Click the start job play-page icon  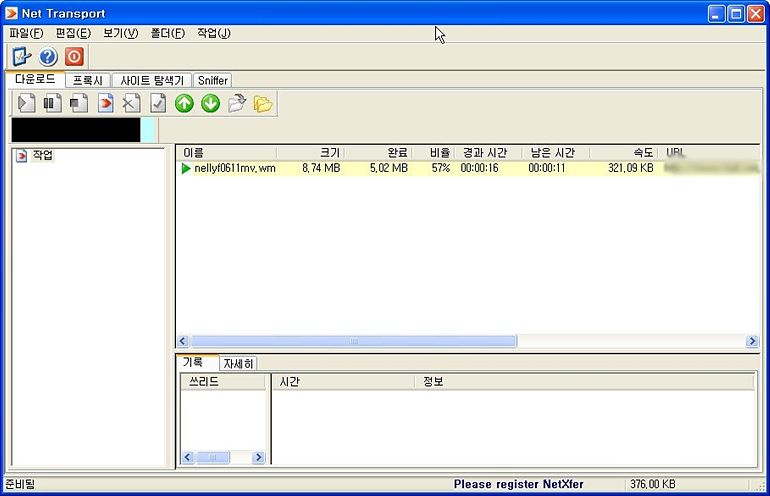point(27,104)
